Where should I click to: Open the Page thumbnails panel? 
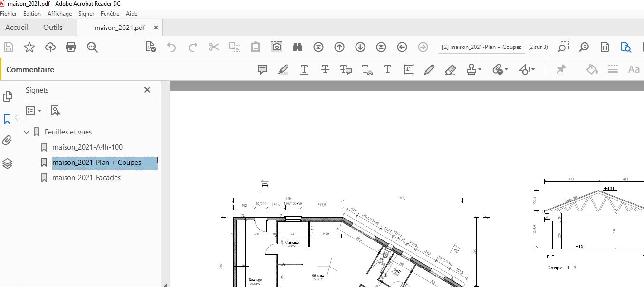coord(8,96)
